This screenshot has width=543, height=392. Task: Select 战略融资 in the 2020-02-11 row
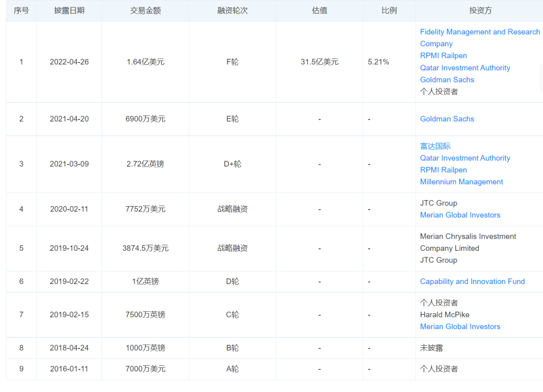coord(232,209)
